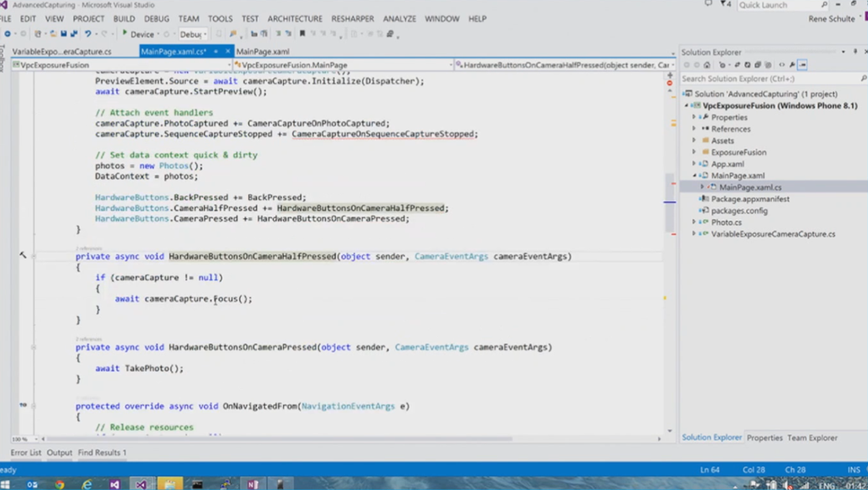Switch to the MainPage.xaml tab
Screen dimensions: 868x490
click(263, 52)
